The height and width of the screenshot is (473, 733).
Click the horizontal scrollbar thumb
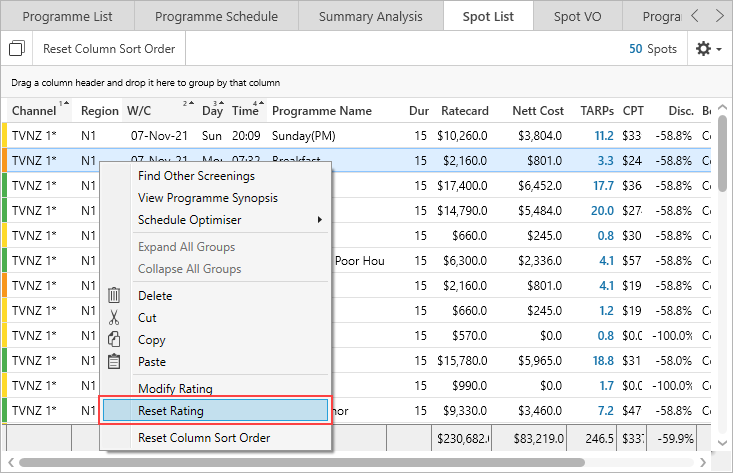(x=302, y=462)
